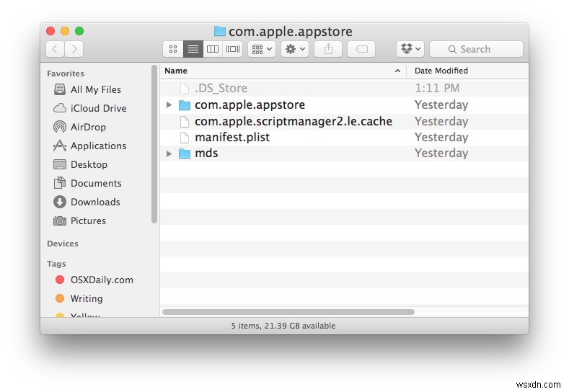569x392 pixels.
Task: Click the Favorites sidebar heading
Action: (66, 73)
